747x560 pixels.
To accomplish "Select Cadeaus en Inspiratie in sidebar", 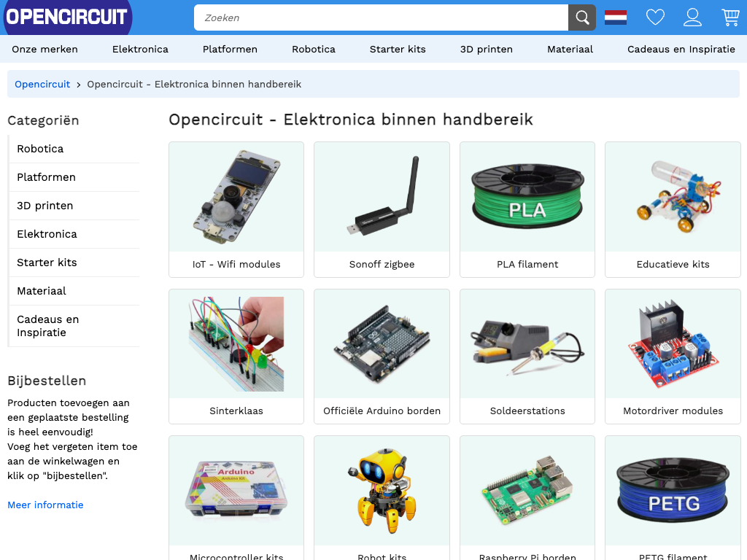I will point(75,326).
